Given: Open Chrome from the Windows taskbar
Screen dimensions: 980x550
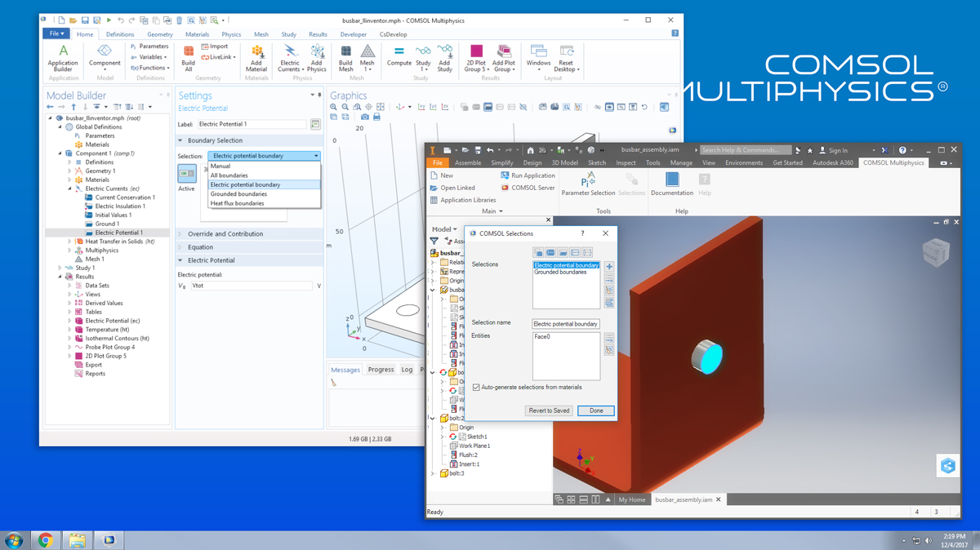Looking at the screenshot, I should tap(46, 540).
